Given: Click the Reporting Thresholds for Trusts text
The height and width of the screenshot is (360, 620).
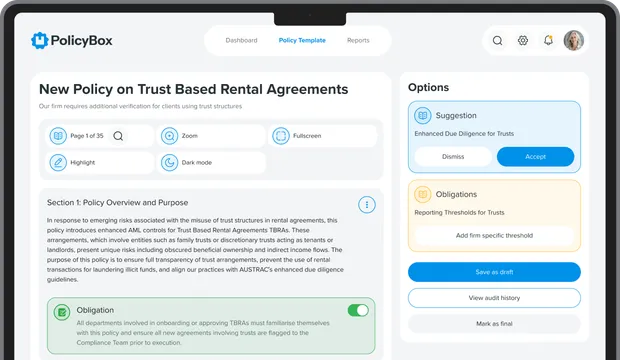Looking at the screenshot, I should coord(459,212).
